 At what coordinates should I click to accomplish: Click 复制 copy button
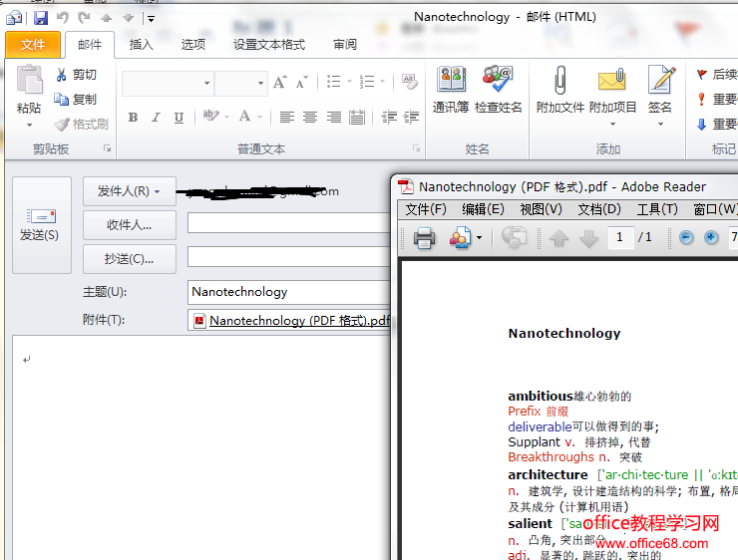point(76,100)
